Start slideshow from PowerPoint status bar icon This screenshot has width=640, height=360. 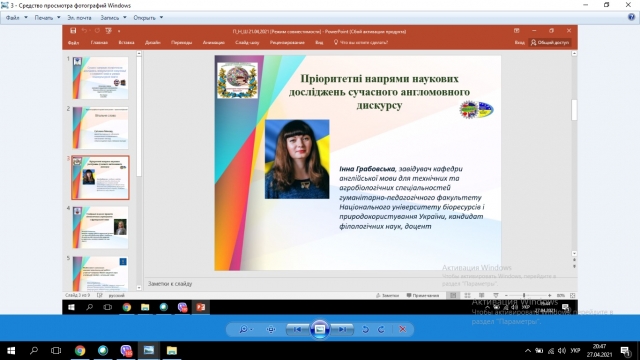(x=496, y=295)
